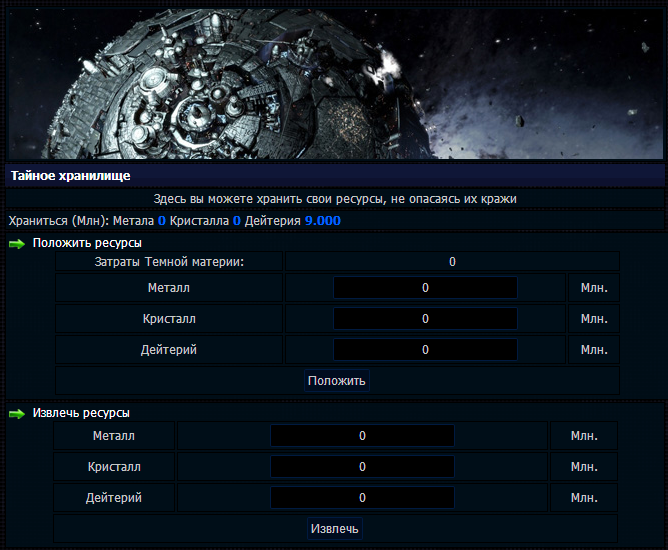The image size is (668, 550).
Task: Click the green arrow beside Извлечь ресурсы
Action: pos(16,413)
